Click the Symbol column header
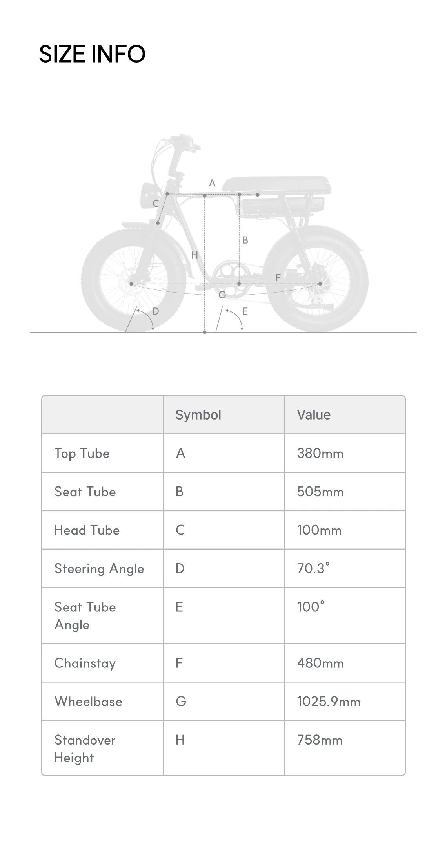This screenshot has width=447, height=868. point(198,415)
